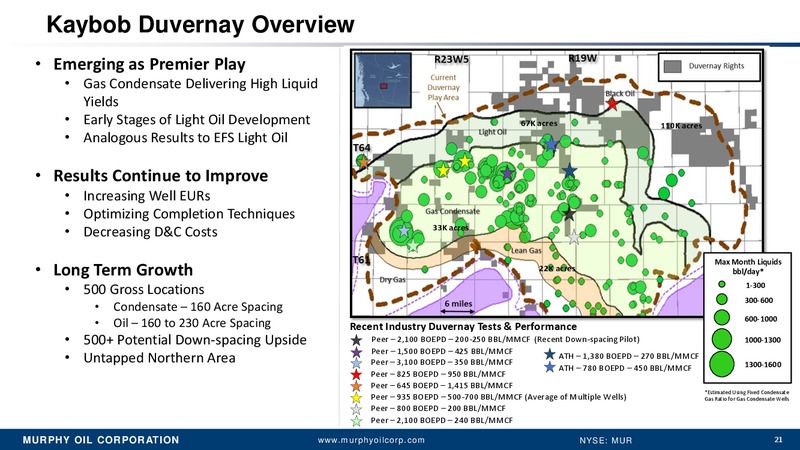Click 'NYSE: MUR' in the footer
The width and height of the screenshot is (800, 450).
tap(606, 440)
